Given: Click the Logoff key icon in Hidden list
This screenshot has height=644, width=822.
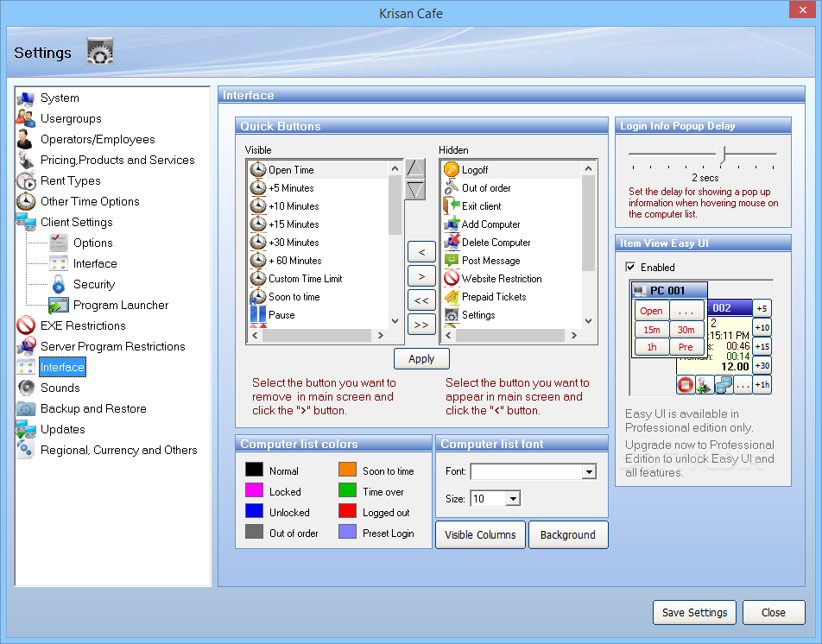Looking at the screenshot, I should click(x=452, y=170).
